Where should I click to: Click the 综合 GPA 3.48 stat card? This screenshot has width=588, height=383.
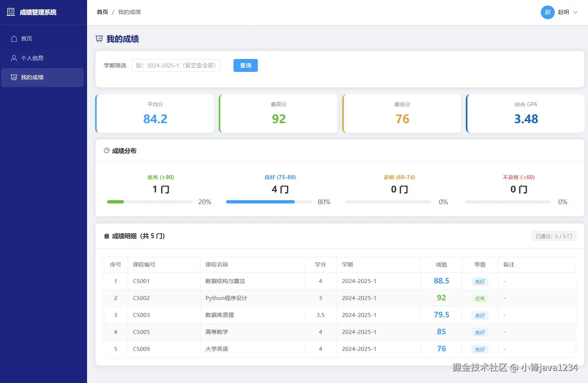(x=526, y=114)
